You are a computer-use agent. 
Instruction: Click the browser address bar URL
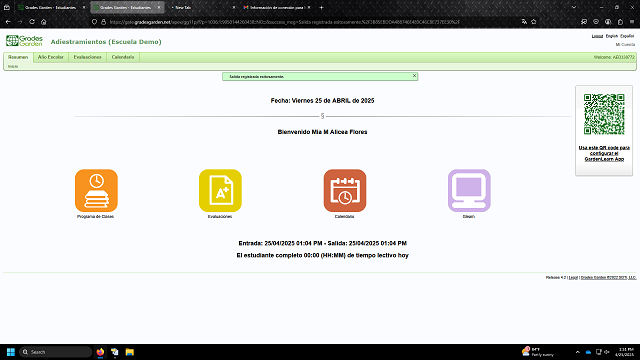(x=284, y=22)
